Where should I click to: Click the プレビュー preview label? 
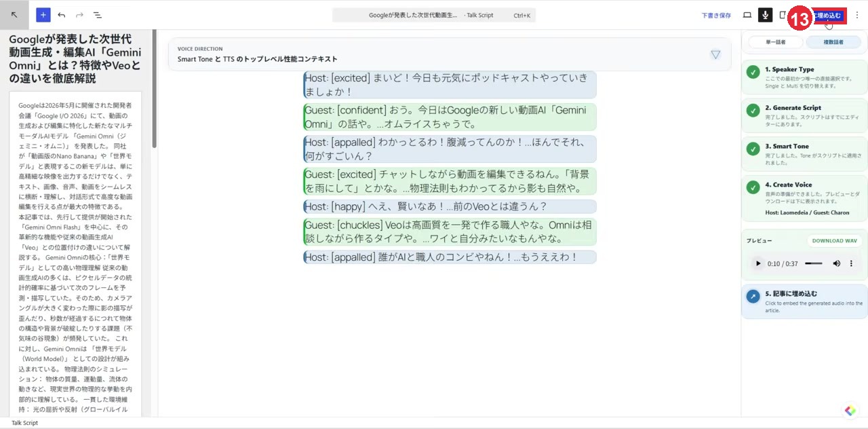tap(759, 241)
